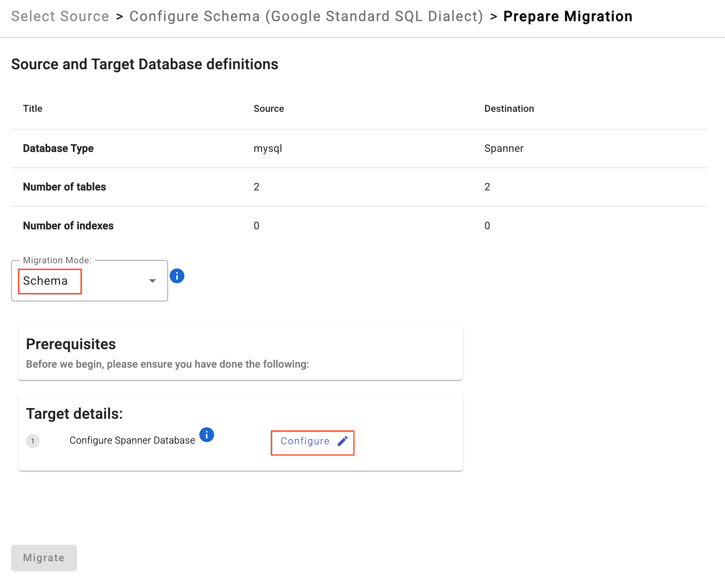Go back to Select Source step
The image size is (725, 588).
[x=60, y=16]
